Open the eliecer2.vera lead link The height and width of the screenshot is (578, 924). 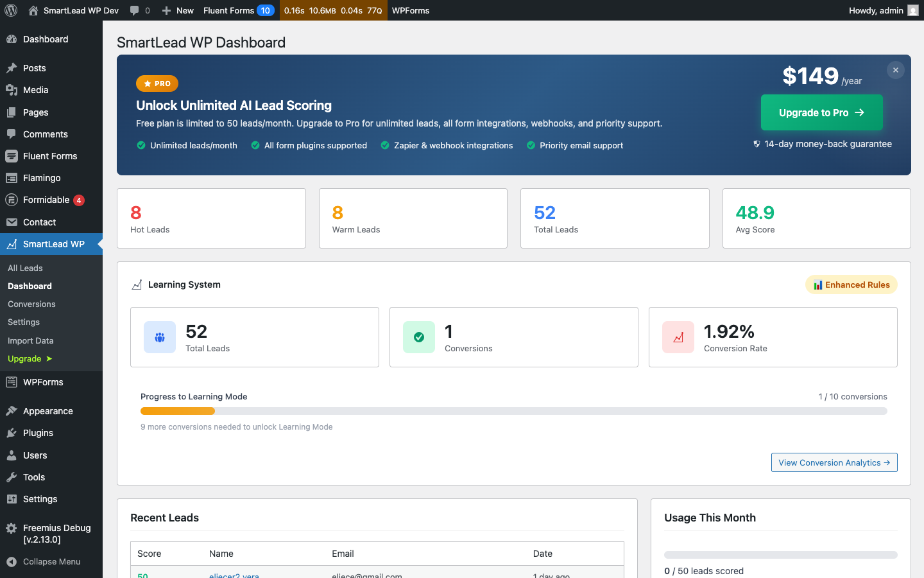tap(234, 575)
